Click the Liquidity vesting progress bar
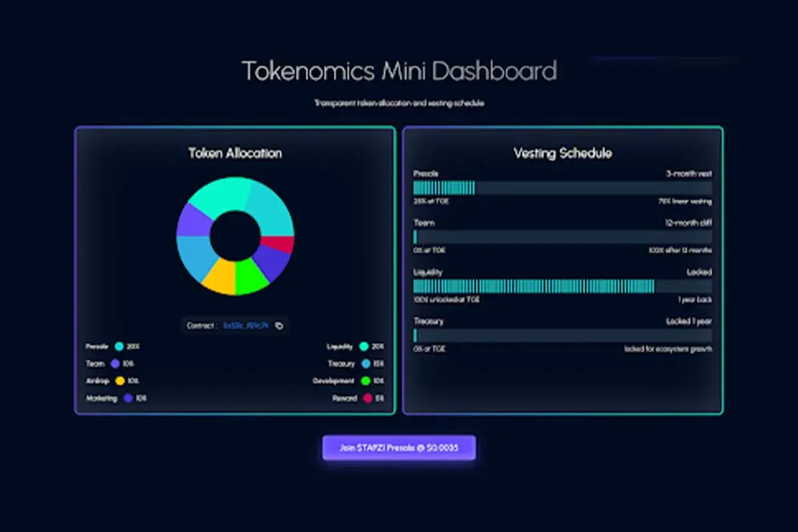 [562, 286]
